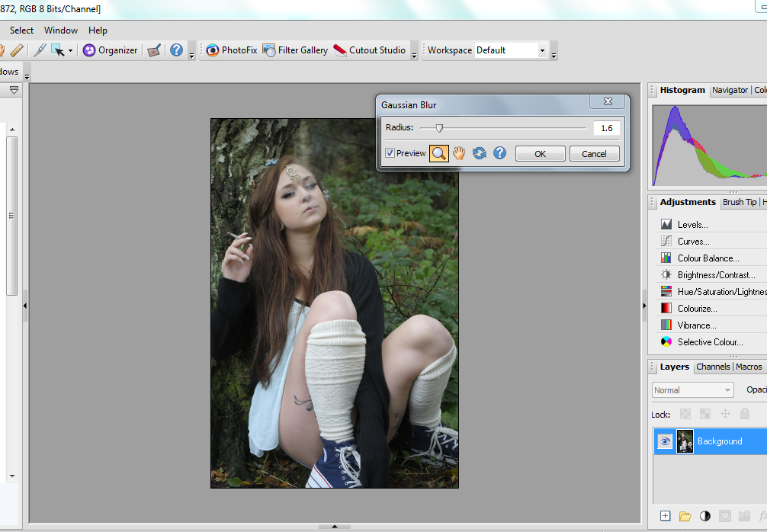Add a new layer with plus icon

pos(666,516)
